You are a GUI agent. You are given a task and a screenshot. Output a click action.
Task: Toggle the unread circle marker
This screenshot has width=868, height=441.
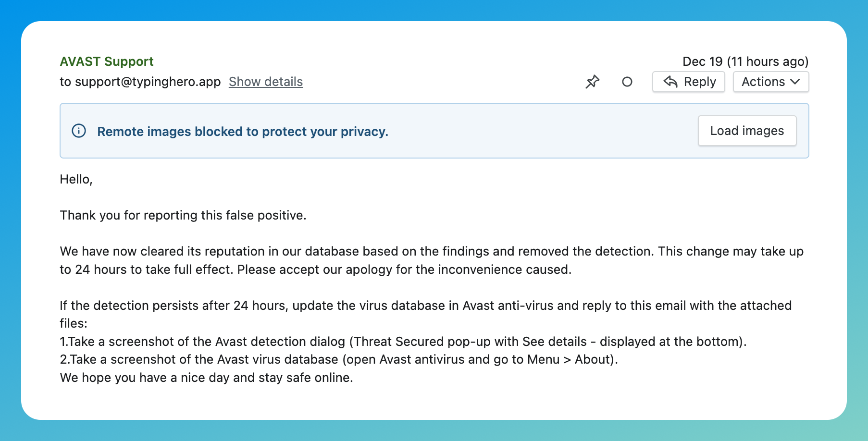pos(627,82)
